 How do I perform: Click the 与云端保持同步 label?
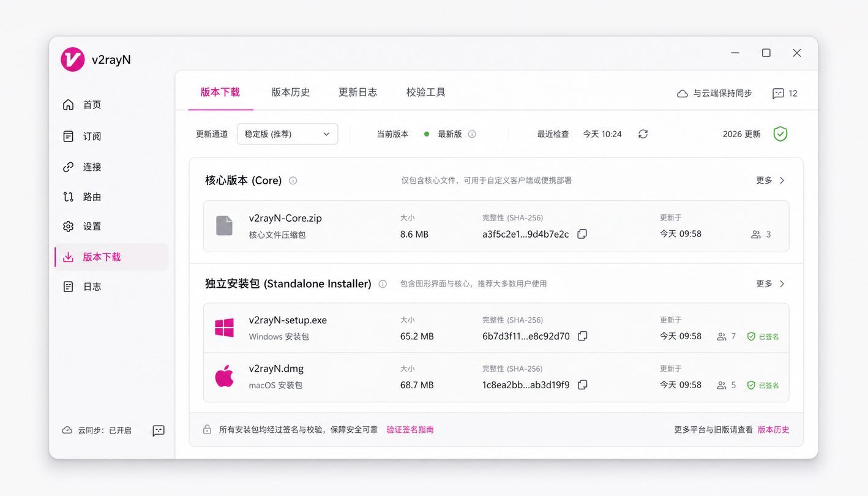click(x=722, y=94)
